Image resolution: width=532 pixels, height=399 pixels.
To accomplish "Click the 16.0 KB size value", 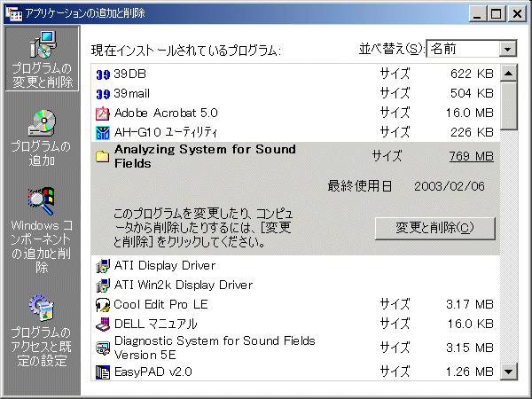I will pos(471,324).
